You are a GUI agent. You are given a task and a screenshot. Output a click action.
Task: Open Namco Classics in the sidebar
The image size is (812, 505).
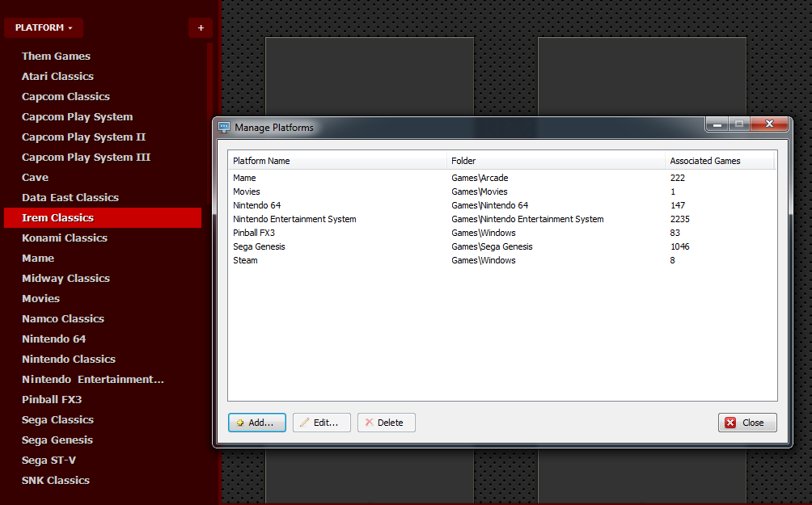click(x=62, y=318)
